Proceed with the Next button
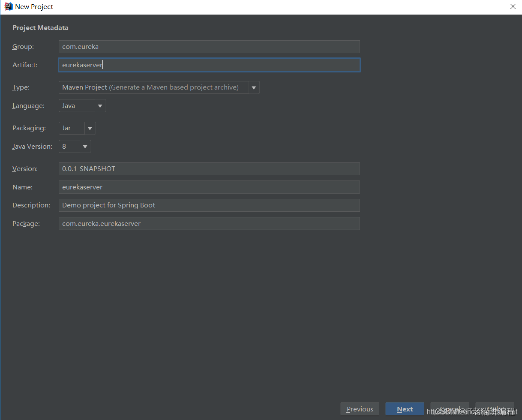 pyautogui.click(x=405, y=409)
